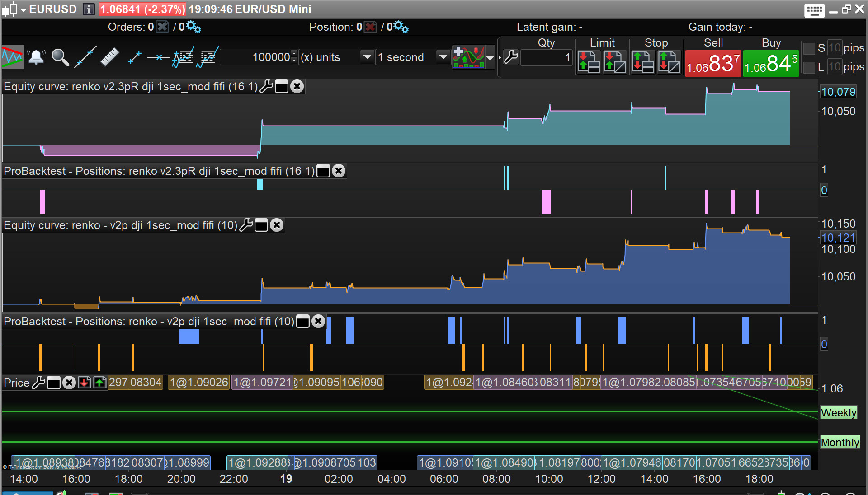Select the ruler measurement tool

pyautogui.click(x=109, y=57)
